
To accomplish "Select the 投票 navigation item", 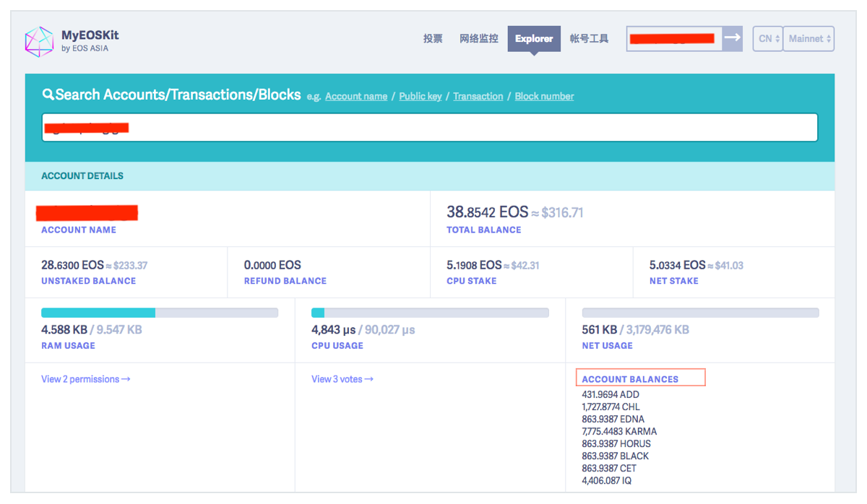I will point(433,38).
